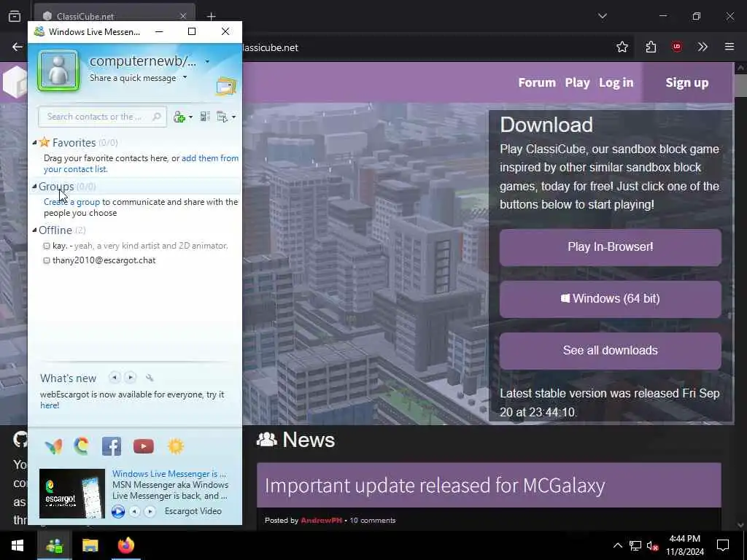The width and height of the screenshot is (747, 560).
Task: Click the Favorites star icon
Action: 44,142
